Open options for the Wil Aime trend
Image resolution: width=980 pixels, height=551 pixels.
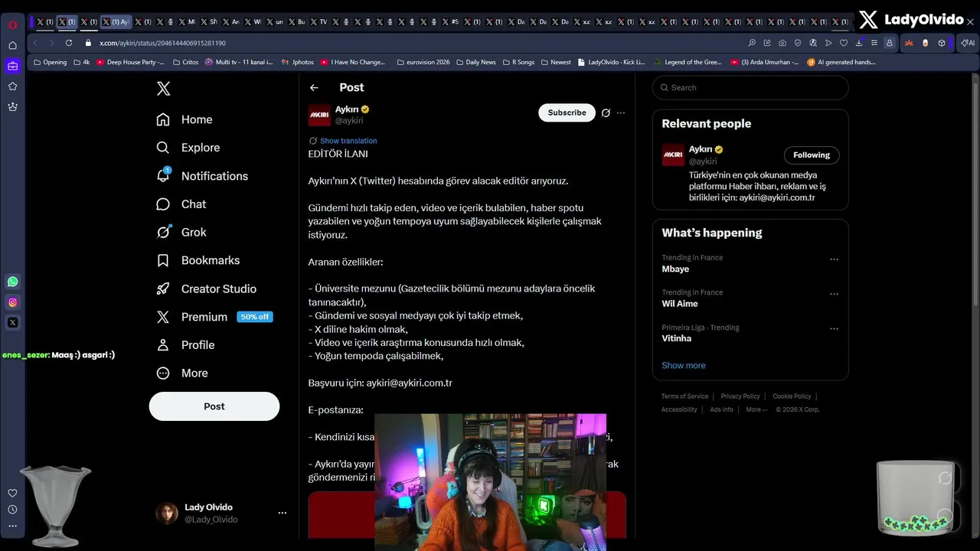pyautogui.click(x=834, y=294)
